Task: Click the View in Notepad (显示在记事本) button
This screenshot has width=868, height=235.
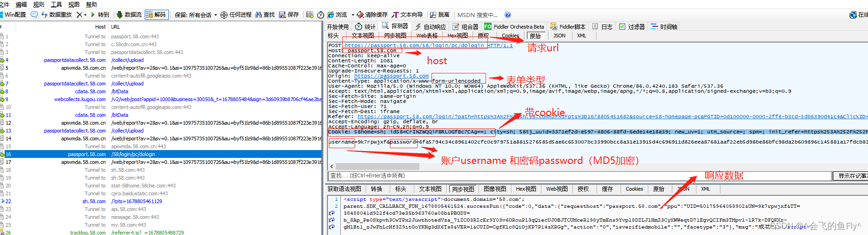Action: point(850,175)
